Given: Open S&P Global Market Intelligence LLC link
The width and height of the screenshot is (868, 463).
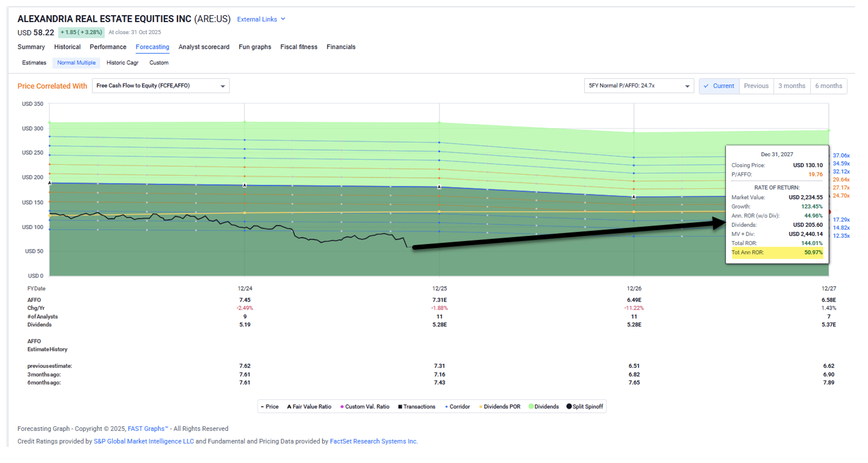Looking at the screenshot, I should [144, 441].
